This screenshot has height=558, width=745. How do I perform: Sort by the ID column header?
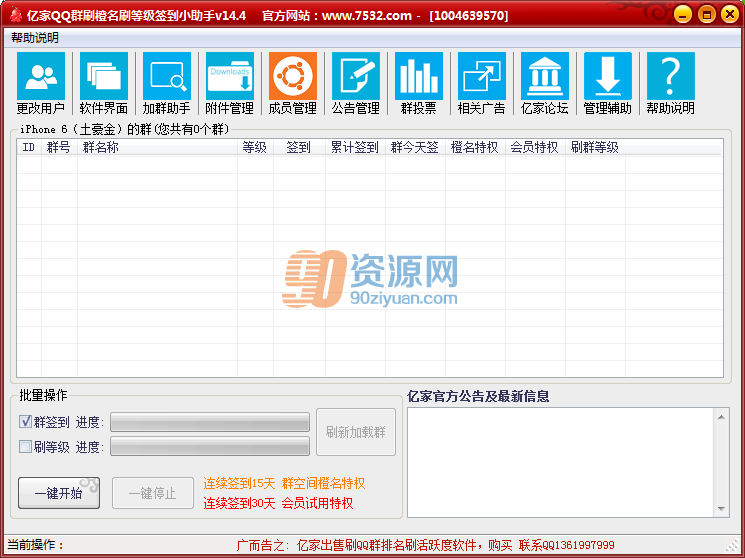pos(29,147)
